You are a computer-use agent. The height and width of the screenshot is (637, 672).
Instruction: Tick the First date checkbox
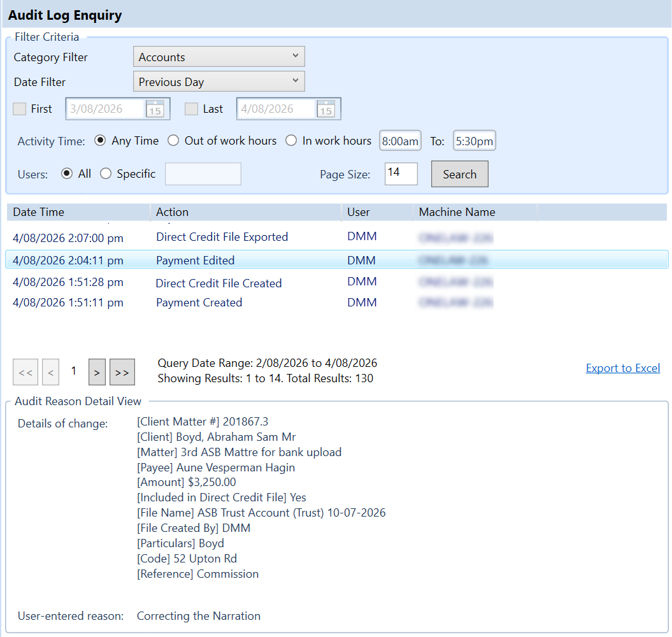19,109
